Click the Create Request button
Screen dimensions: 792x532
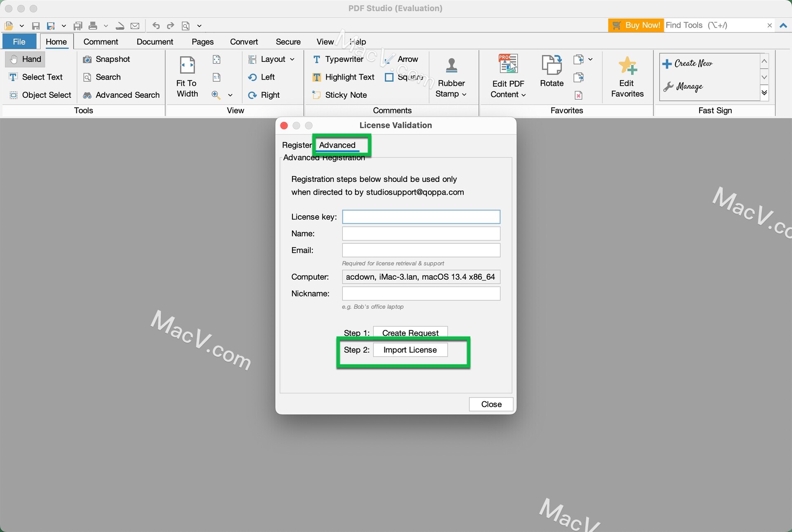[x=410, y=333]
